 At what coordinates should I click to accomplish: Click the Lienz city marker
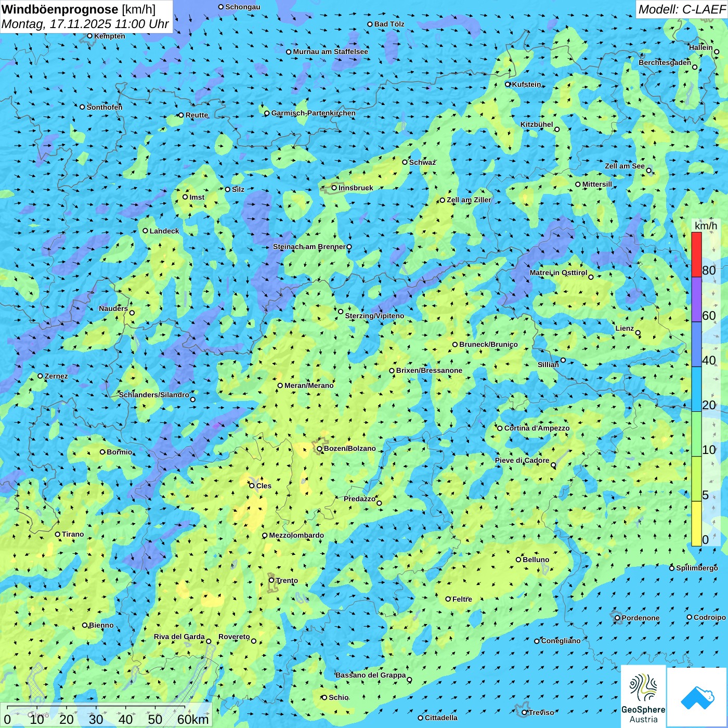(x=638, y=333)
